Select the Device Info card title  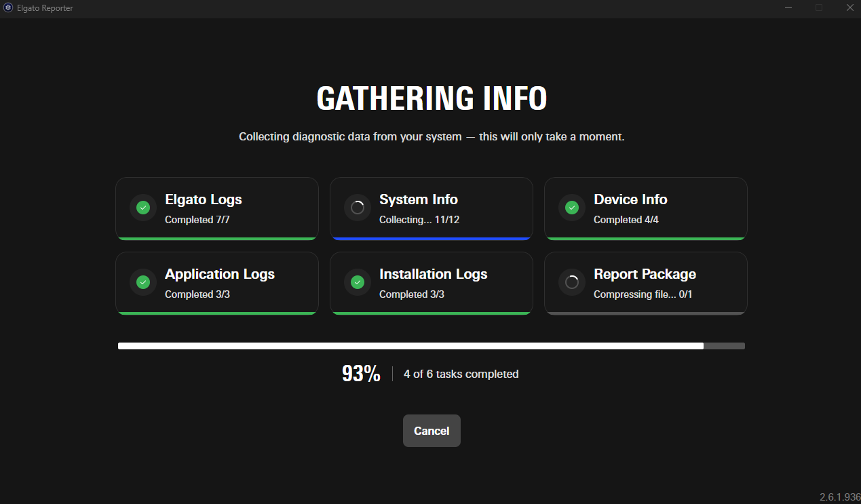[x=630, y=199]
